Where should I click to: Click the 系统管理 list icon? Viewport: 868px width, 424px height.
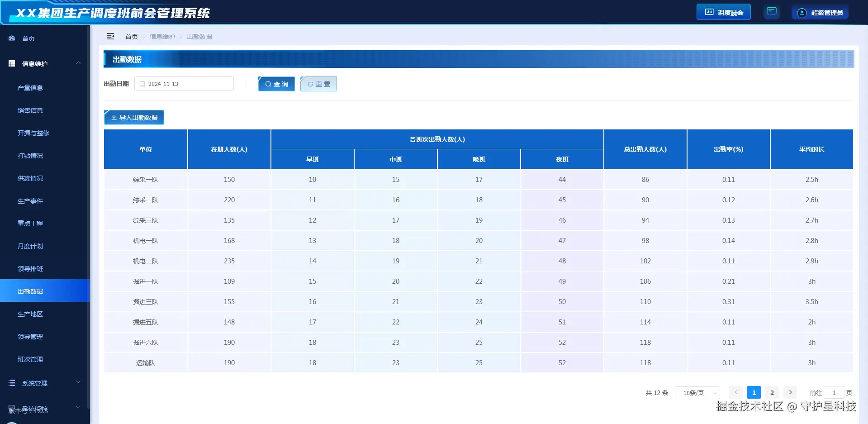[12, 383]
